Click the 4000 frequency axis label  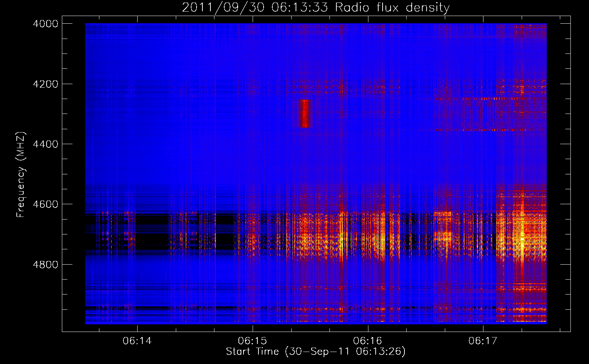[45, 24]
